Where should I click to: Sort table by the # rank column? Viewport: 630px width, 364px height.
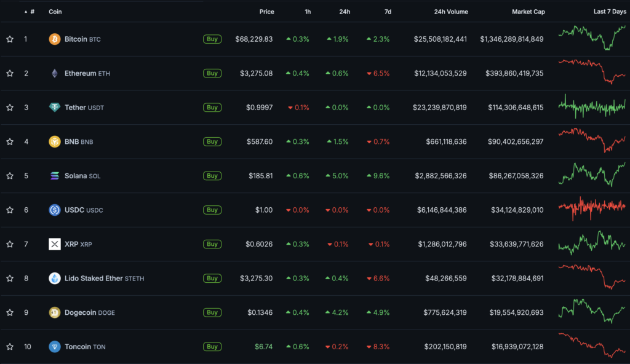pos(32,12)
